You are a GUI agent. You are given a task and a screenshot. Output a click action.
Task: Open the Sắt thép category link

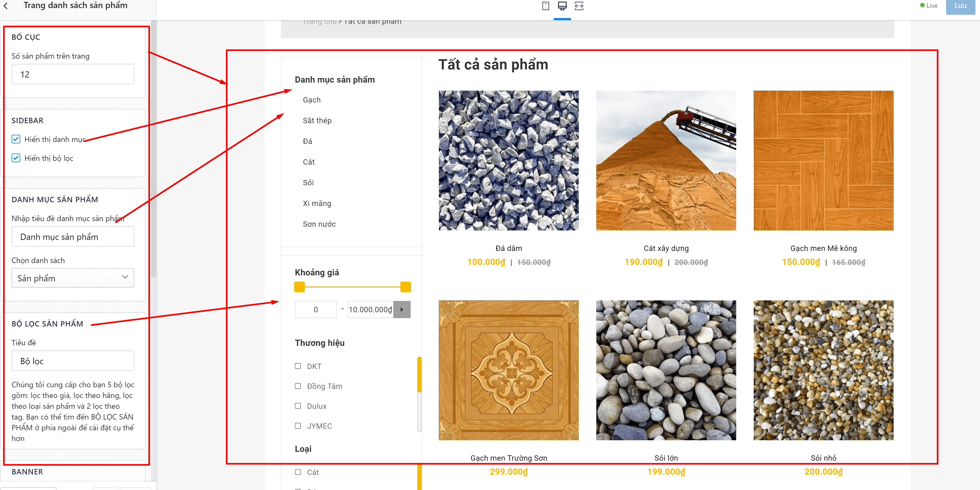pos(317,120)
